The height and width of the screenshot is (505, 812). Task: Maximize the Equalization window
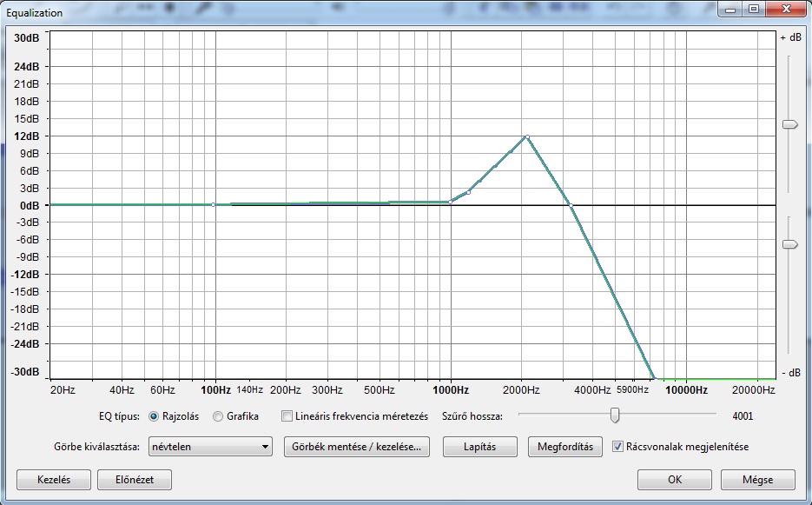753,10
